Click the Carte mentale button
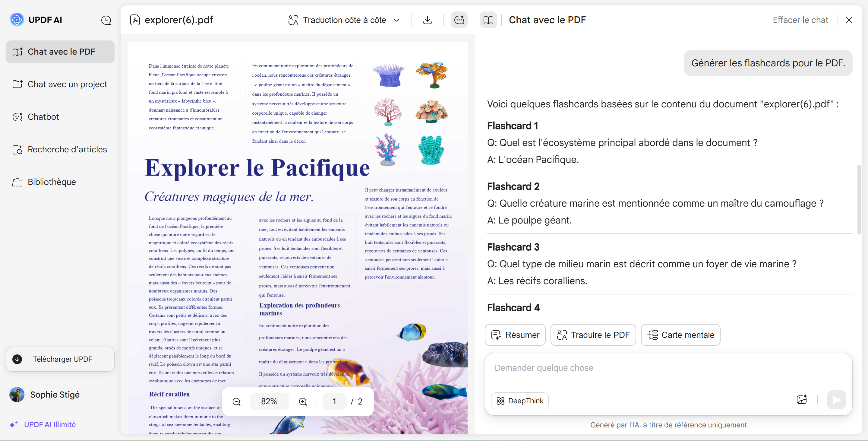Screen dimensions: 868x441 click(681, 335)
